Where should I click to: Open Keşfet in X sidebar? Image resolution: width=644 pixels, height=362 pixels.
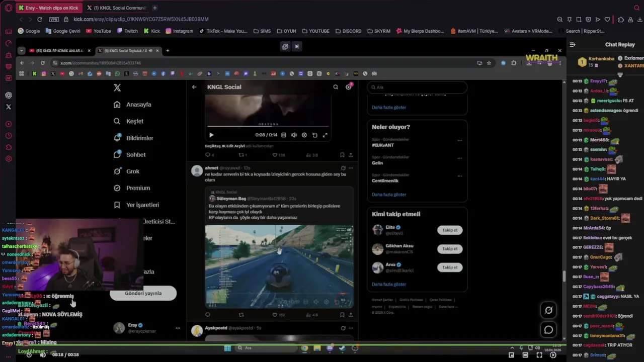(128, 121)
